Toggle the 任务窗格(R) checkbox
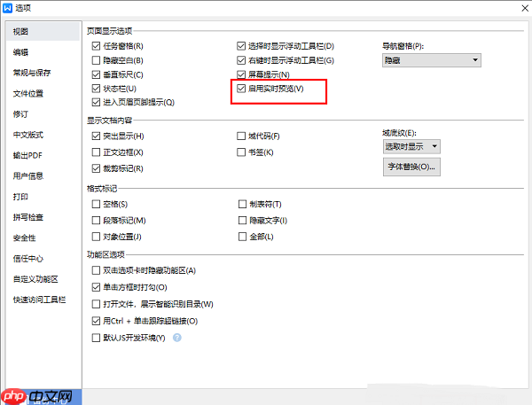This screenshot has width=532, height=405. pyautogui.click(x=96, y=46)
